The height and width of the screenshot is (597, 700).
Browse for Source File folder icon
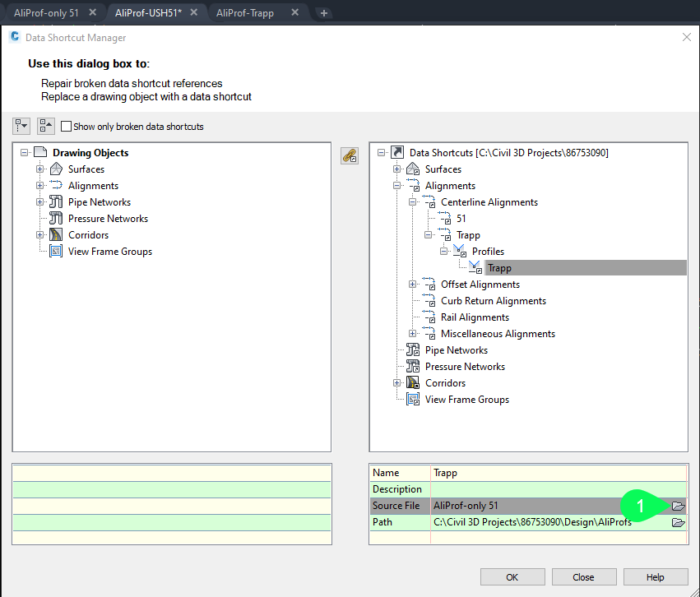(678, 506)
